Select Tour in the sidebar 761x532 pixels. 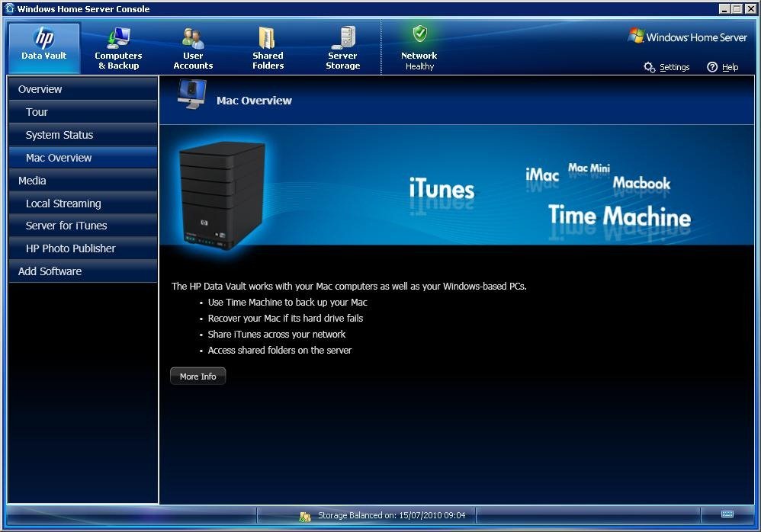83,112
